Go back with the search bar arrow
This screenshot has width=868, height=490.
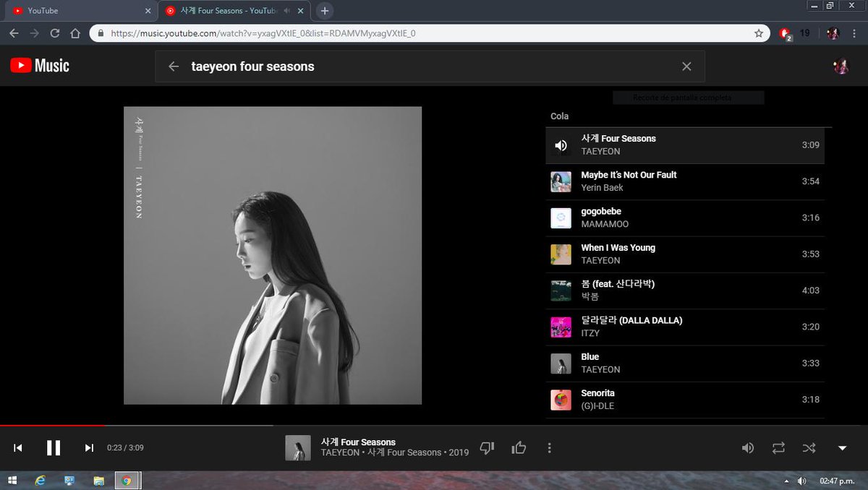coord(174,66)
